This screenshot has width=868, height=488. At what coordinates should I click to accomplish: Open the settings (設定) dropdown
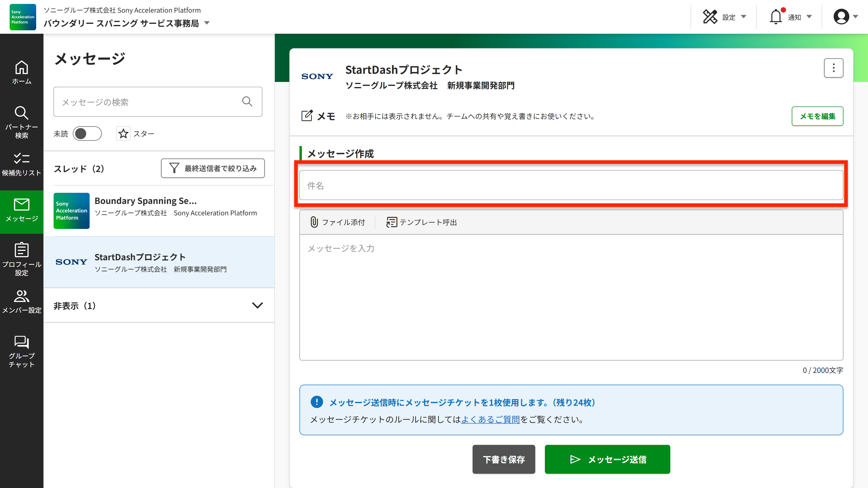click(725, 17)
